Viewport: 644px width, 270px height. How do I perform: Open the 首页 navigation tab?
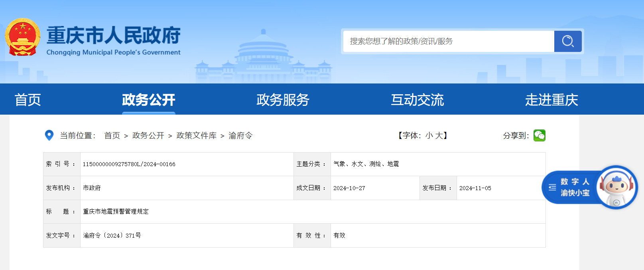pyautogui.click(x=28, y=100)
